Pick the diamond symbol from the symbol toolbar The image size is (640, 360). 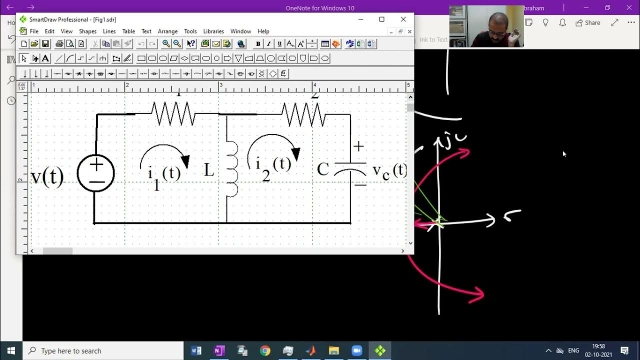(273, 74)
